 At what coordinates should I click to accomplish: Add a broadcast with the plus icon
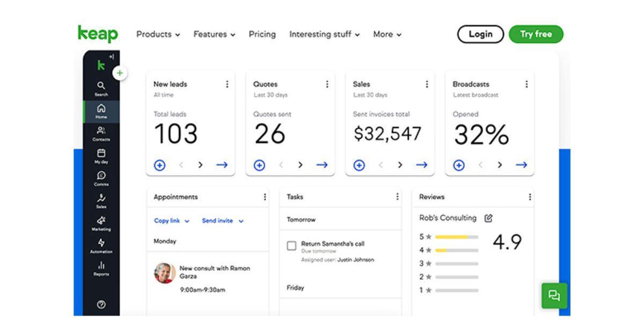(x=459, y=165)
